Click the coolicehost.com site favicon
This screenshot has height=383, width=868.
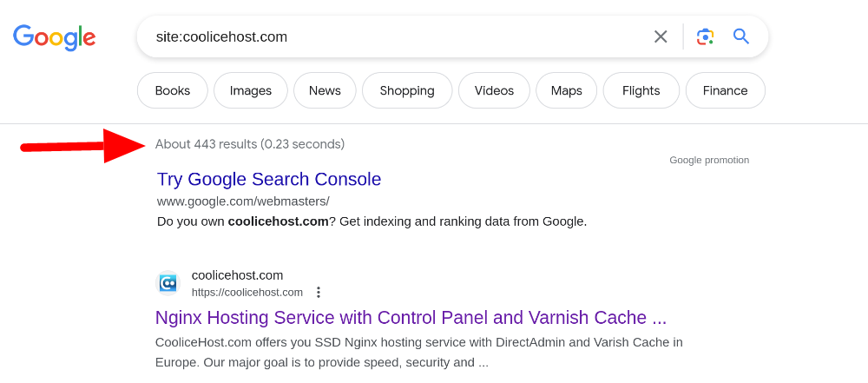(x=168, y=283)
